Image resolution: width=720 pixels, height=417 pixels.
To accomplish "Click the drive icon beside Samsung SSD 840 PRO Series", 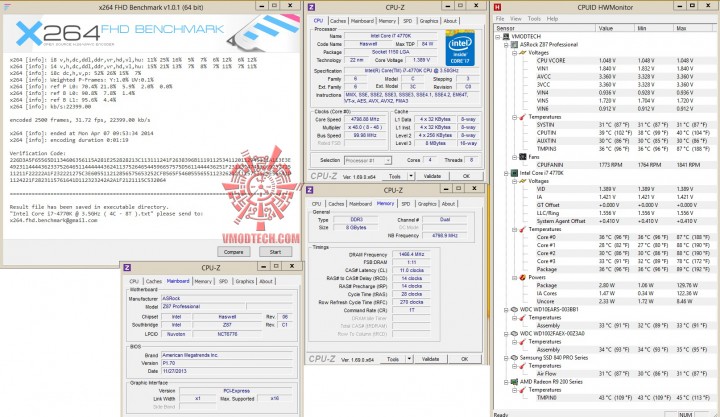I will pos(515,358).
